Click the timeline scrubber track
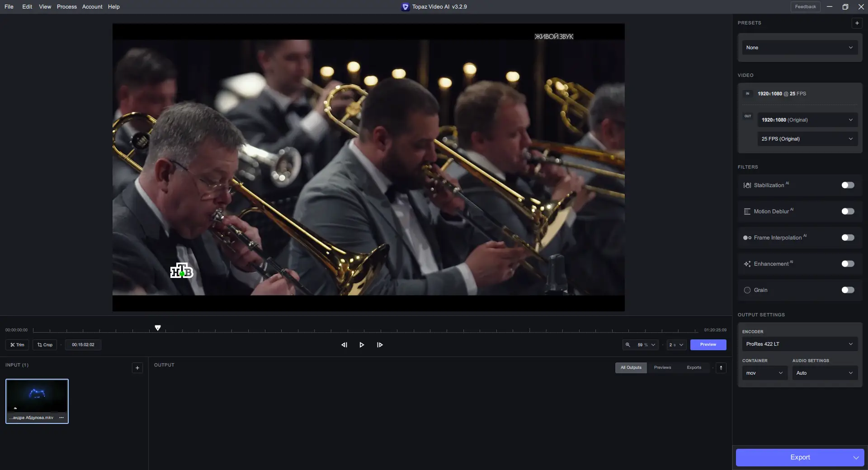 tap(365, 331)
